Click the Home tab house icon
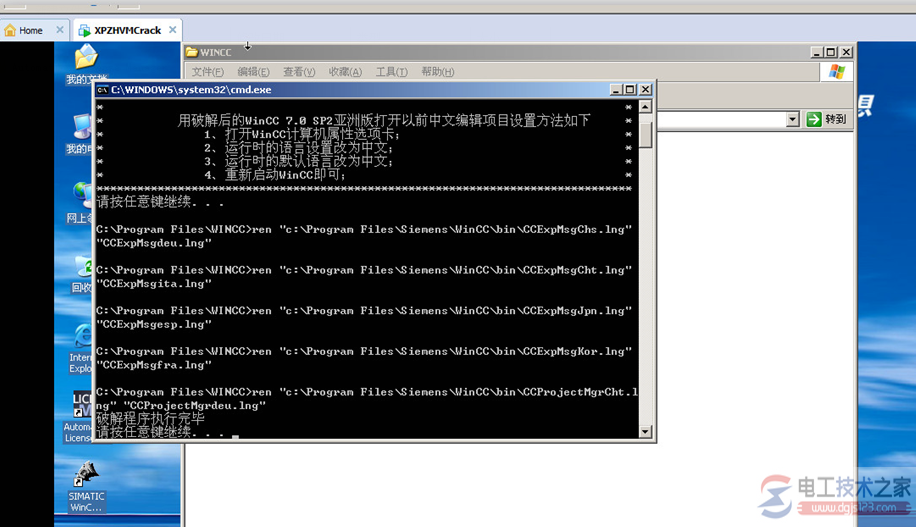 [10, 30]
